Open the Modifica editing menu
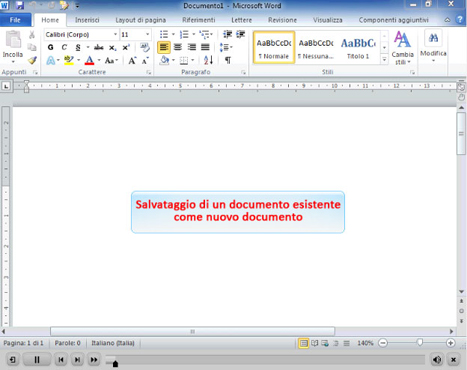Viewport: 467px width, 370px height. pyautogui.click(x=433, y=46)
